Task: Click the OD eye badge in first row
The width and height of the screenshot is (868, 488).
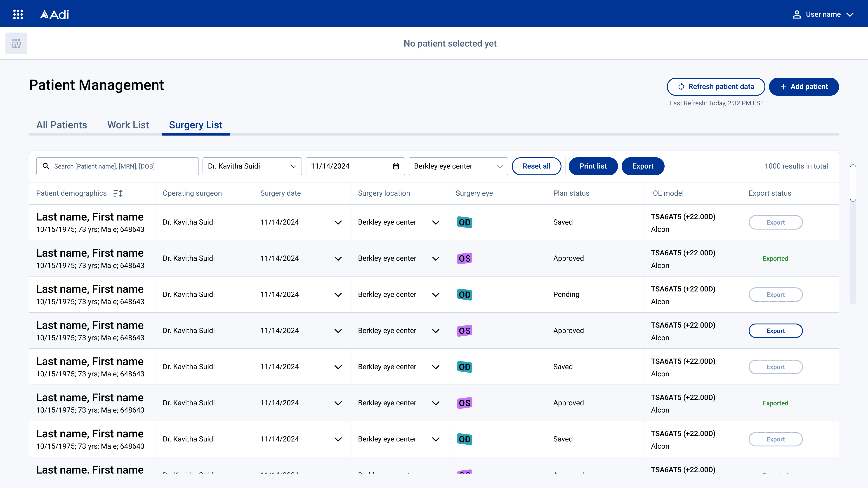Action: 464,222
